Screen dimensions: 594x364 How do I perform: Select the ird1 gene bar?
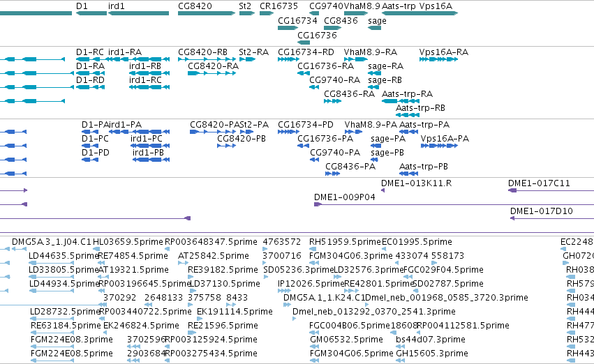point(139,13)
